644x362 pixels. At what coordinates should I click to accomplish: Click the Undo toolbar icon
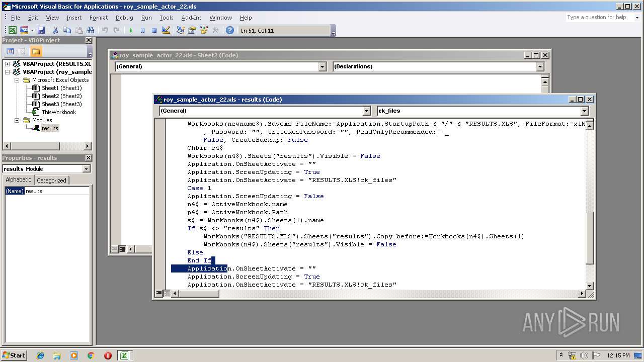(105, 31)
